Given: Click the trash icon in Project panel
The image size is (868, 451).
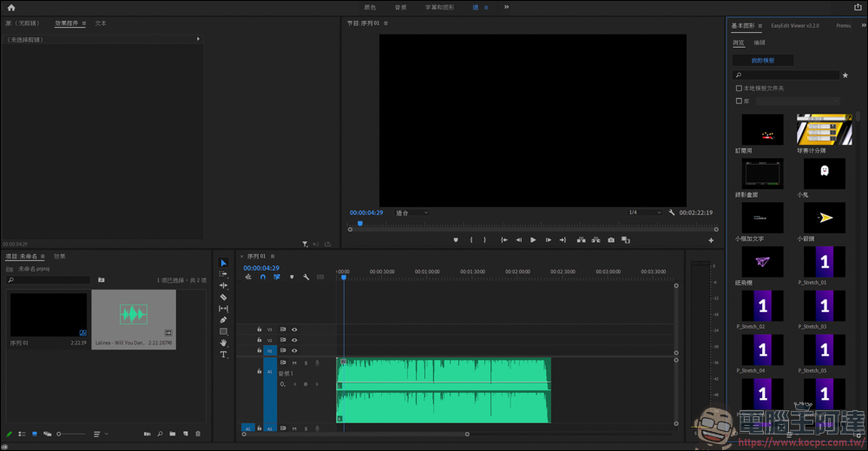Looking at the screenshot, I should click(x=198, y=434).
